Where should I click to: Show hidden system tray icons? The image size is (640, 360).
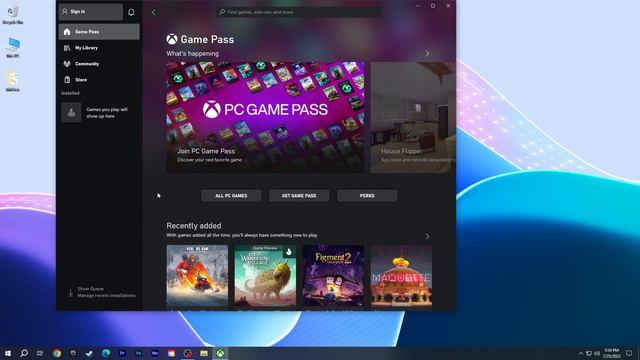pos(581,353)
